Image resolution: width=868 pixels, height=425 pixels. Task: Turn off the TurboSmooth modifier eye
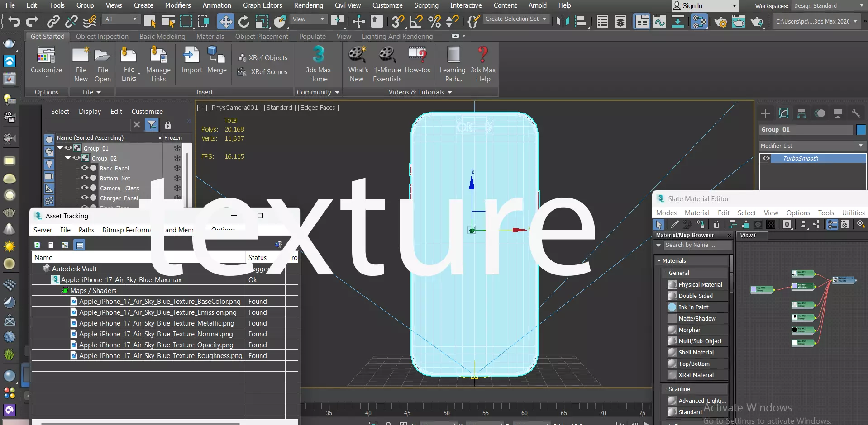pyautogui.click(x=766, y=158)
